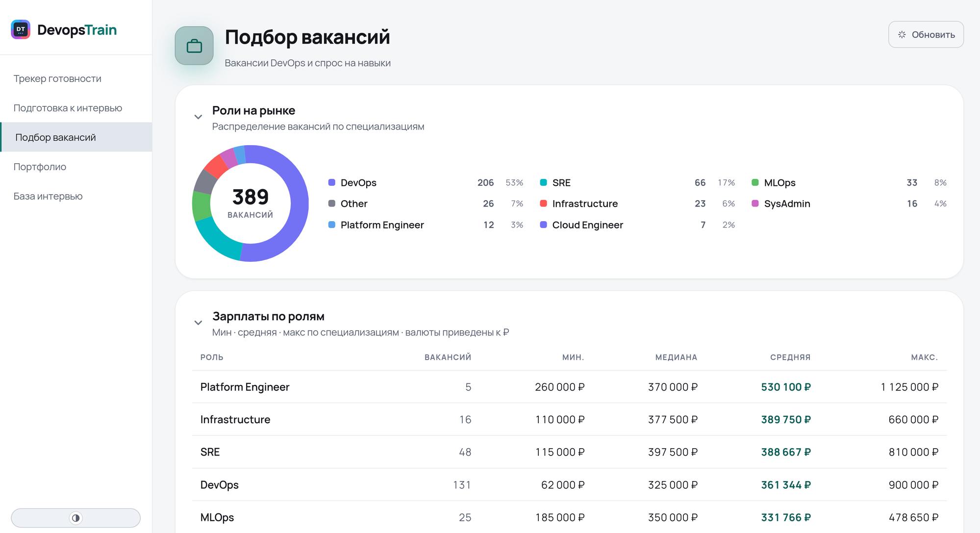Click the 1 125 000 ₽ max value
The image size is (980, 533).
coord(909,387)
